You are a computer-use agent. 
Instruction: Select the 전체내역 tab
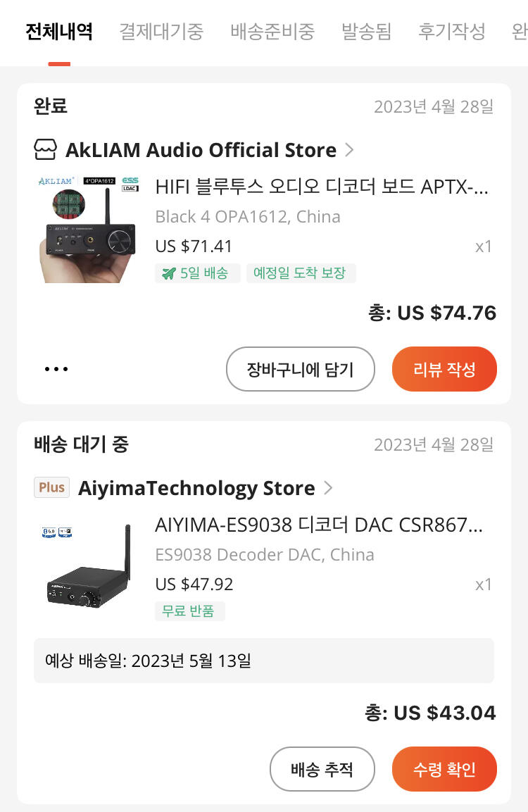[x=59, y=32]
